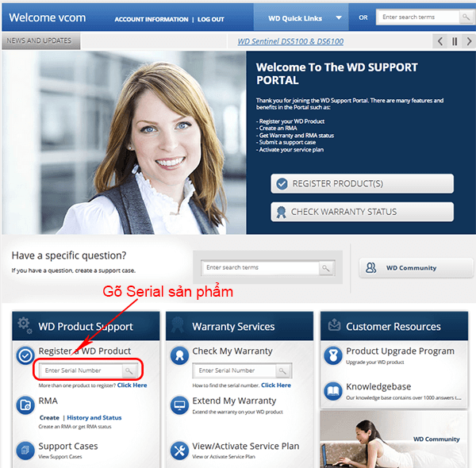Click the Register Product(s) button
This screenshot has width=476, height=468.
(363, 183)
